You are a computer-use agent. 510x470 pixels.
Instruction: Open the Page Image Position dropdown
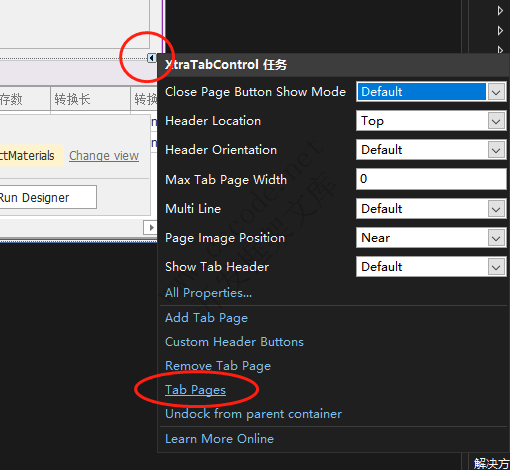[496, 238]
